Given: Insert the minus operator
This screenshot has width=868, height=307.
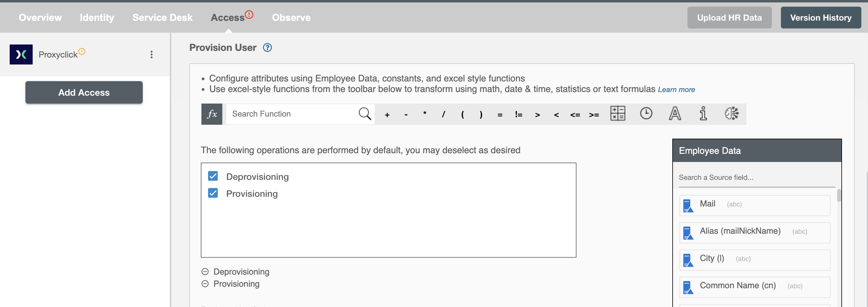Looking at the screenshot, I should (406, 115).
